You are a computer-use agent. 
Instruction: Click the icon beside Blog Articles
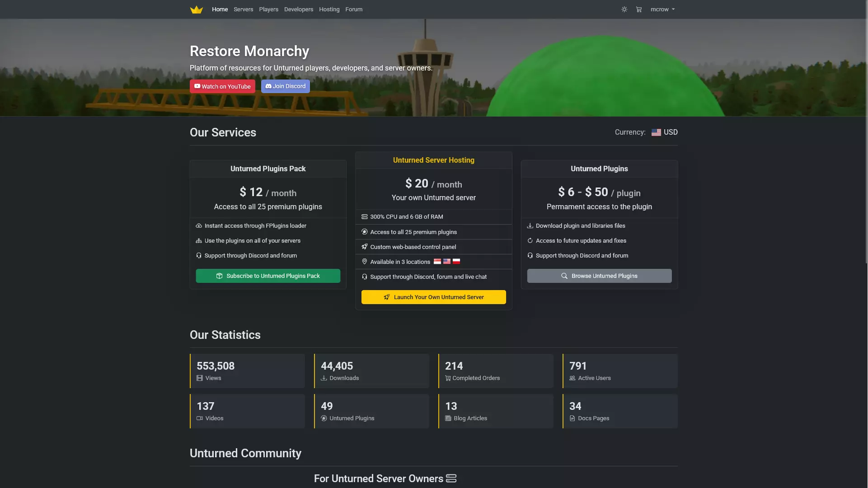click(448, 418)
